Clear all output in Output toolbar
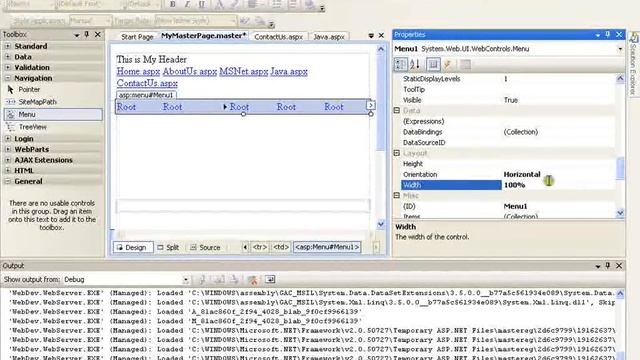Image resolution: width=640 pixels, height=360 pixels. [253, 280]
